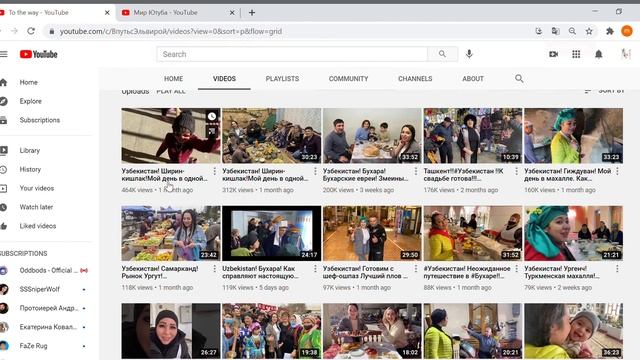Open options for 312K views video
This screenshot has width=640, height=360.
(315, 171)
